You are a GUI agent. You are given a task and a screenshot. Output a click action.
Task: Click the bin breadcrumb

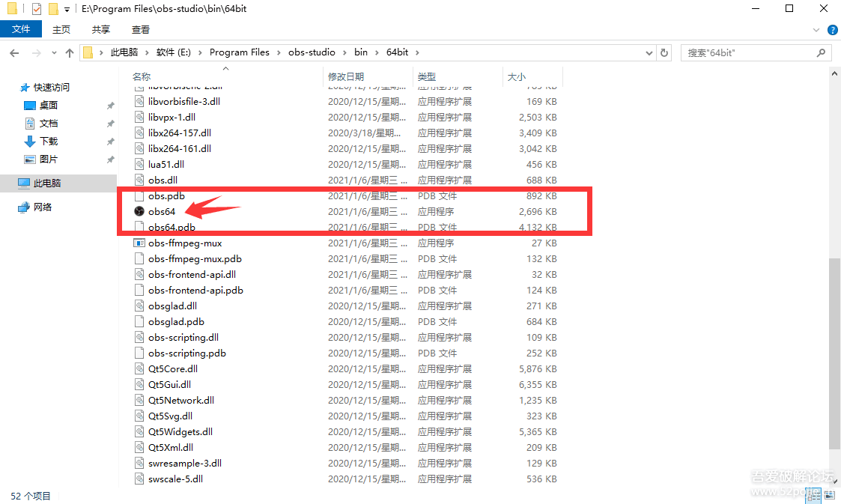(361, 52)
